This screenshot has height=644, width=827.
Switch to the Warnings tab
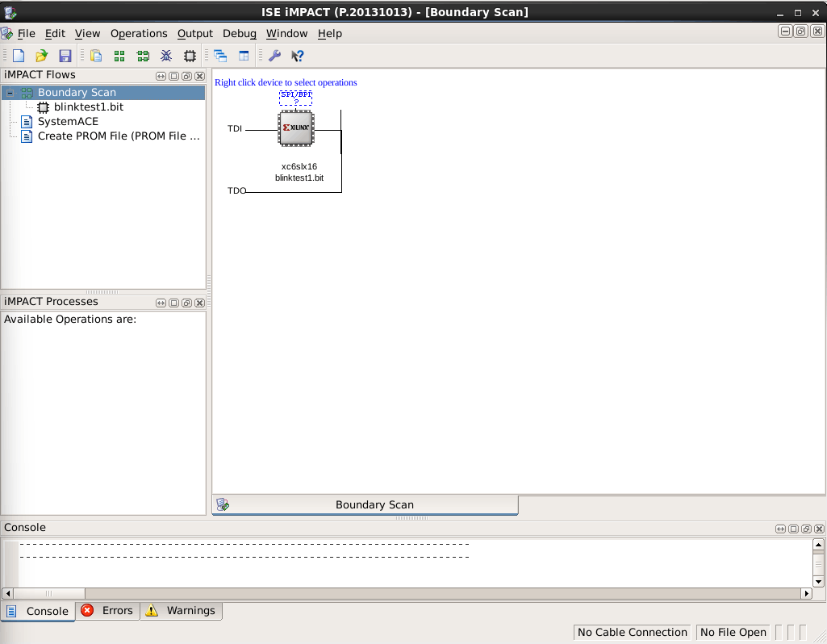[x=181, y=611]
